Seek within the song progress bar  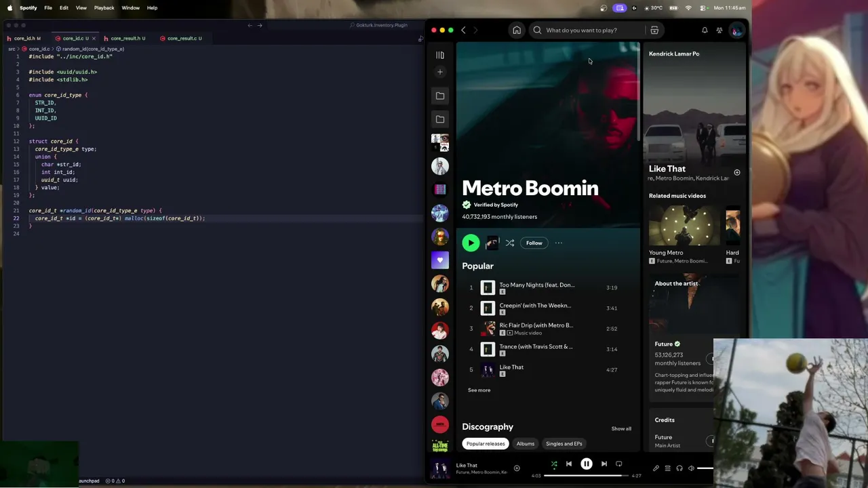[x=586, y=476]
